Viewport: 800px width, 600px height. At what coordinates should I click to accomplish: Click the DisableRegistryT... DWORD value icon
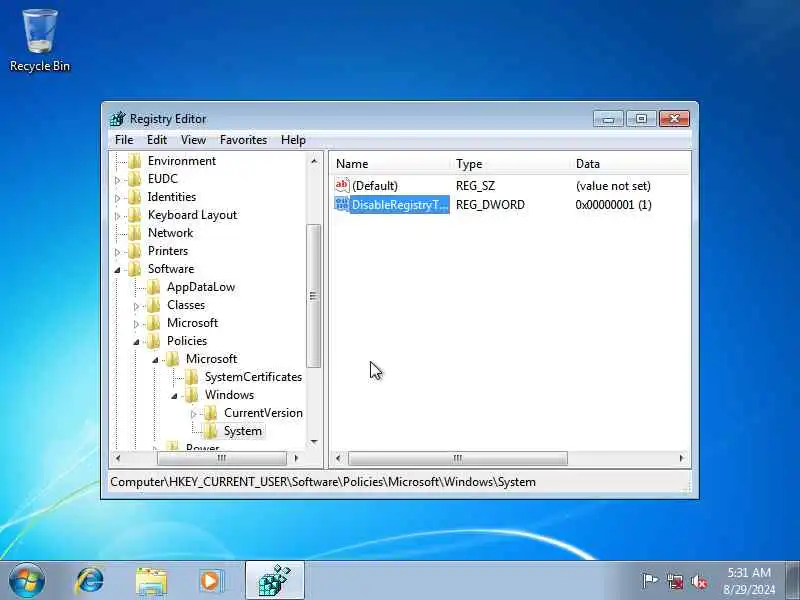(342, 205)
